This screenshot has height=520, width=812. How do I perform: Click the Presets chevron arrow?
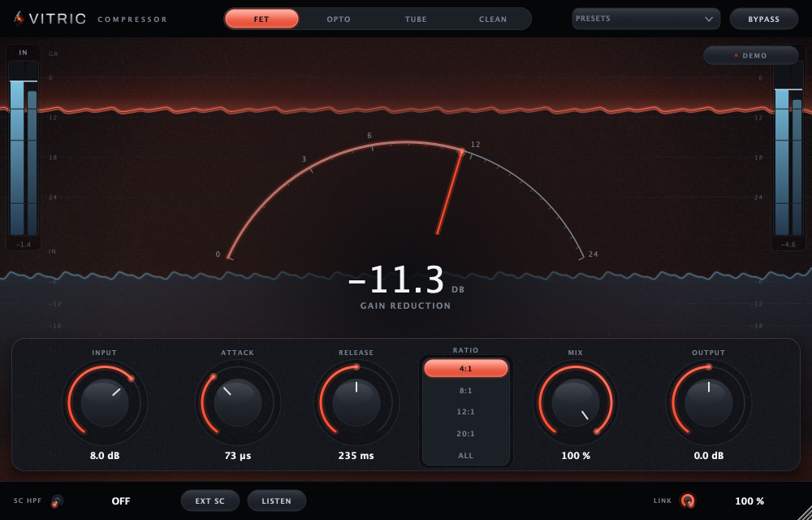point(708,19)
